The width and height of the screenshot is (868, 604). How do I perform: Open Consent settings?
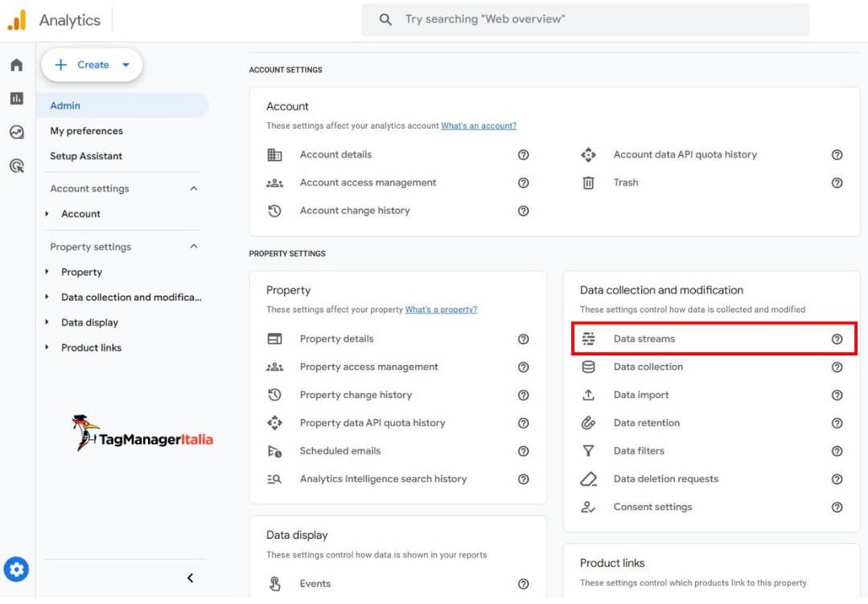click(652, 507)
